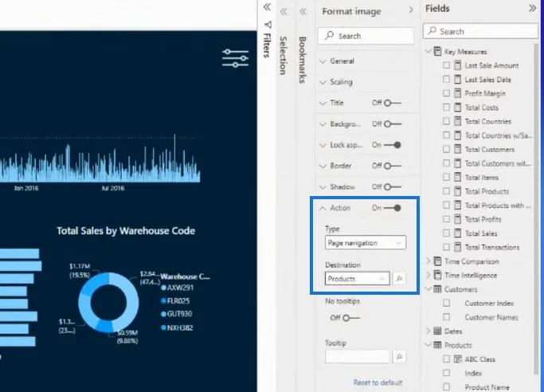
Task: Open the Destination dropdown showing Products
Action: (357, 279)
